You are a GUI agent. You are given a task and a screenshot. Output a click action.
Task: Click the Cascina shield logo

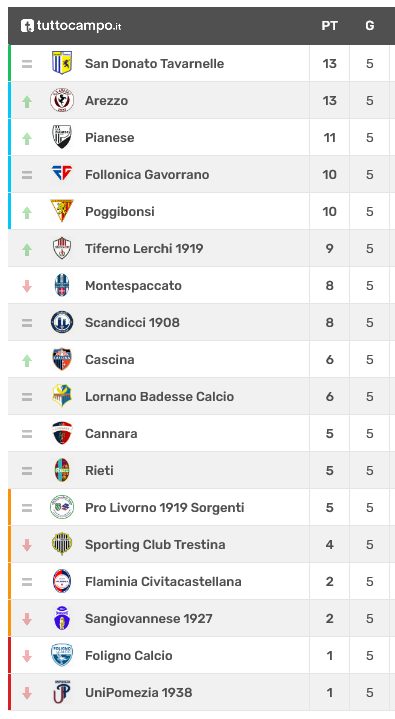pyautogui.click(x=62, y=359)
